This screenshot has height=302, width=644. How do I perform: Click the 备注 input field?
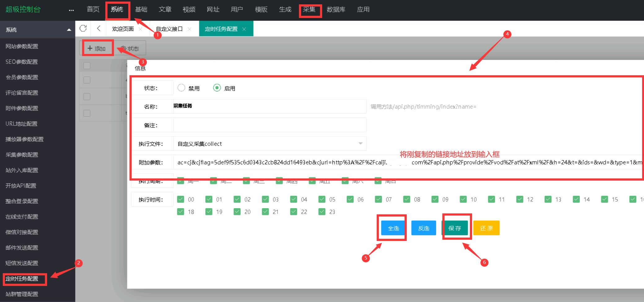269,125
